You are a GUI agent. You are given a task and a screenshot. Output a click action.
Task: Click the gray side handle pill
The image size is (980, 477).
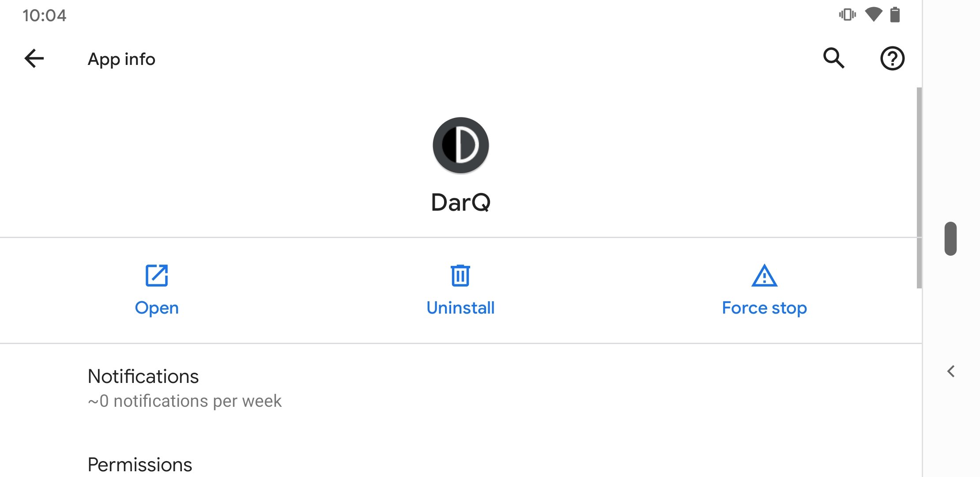point(950,238)
